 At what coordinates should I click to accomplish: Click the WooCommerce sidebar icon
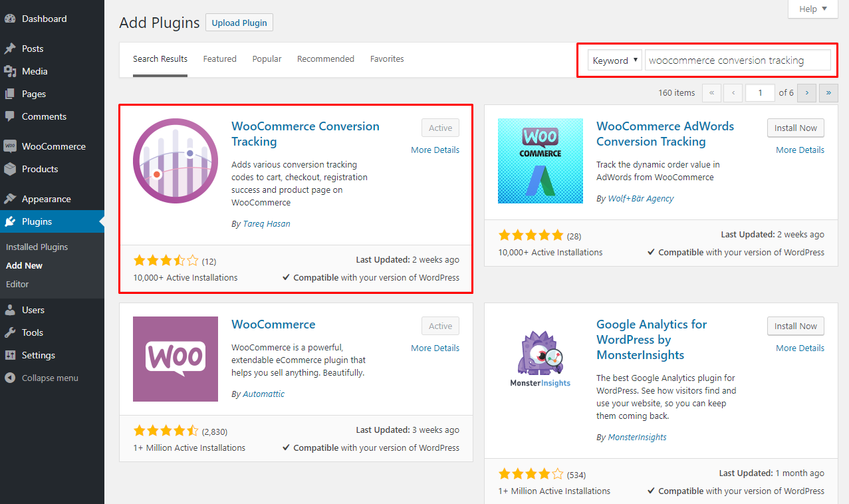(10, 146)
